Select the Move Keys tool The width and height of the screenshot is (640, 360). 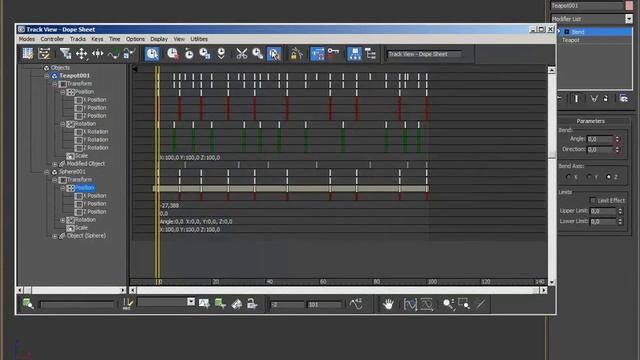(x=81, y=53)
